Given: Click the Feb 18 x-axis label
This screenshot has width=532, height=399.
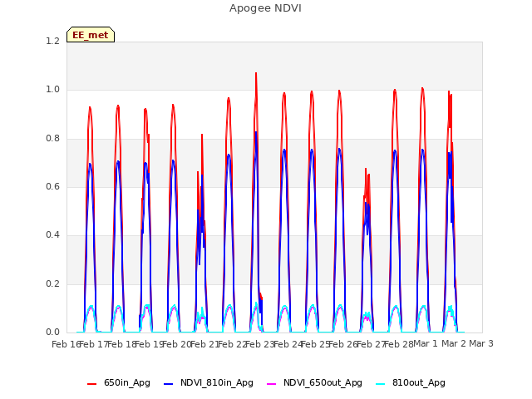Looking at the screenshot, I should pyautogui.click(x=121, y=344).
